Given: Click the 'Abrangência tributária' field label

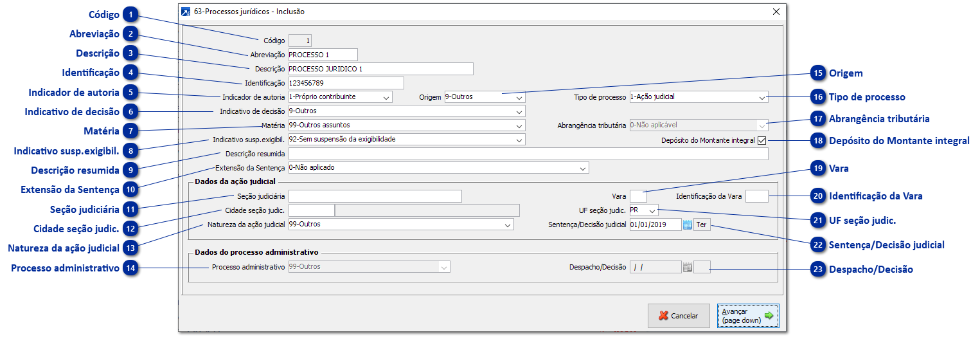Looking at the screenshot, I should (x=592, y=126).
